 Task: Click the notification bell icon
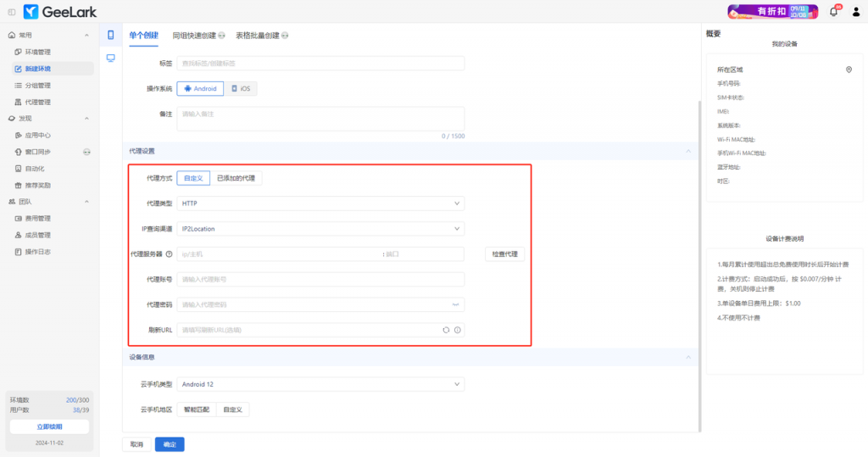point(833,11)
